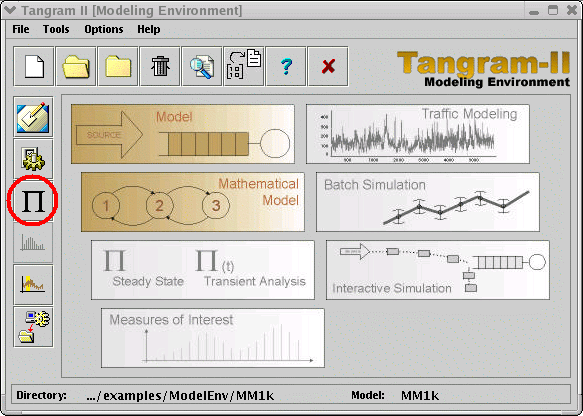Click the blue question mark help icon
Screen dimensions: 583x416
286,67
